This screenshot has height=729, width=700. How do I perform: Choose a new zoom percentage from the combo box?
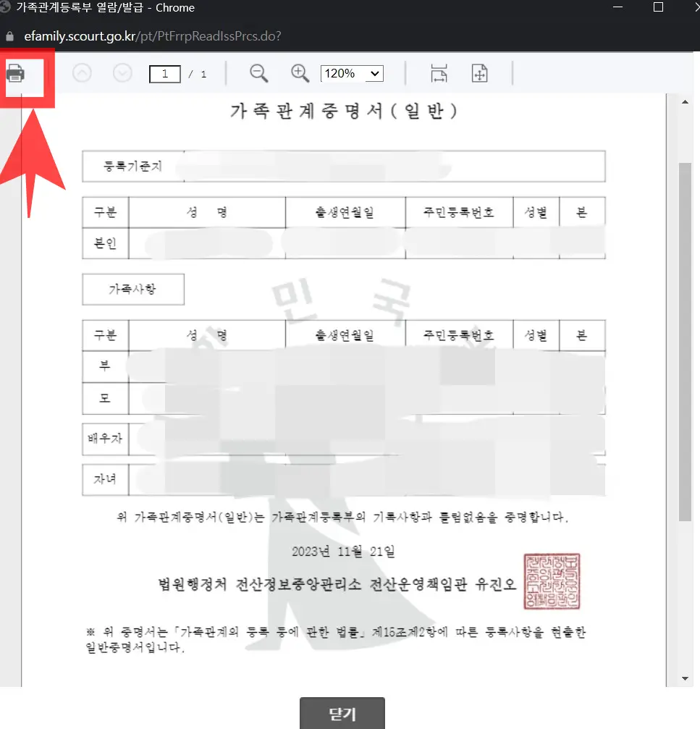(352, 73)
